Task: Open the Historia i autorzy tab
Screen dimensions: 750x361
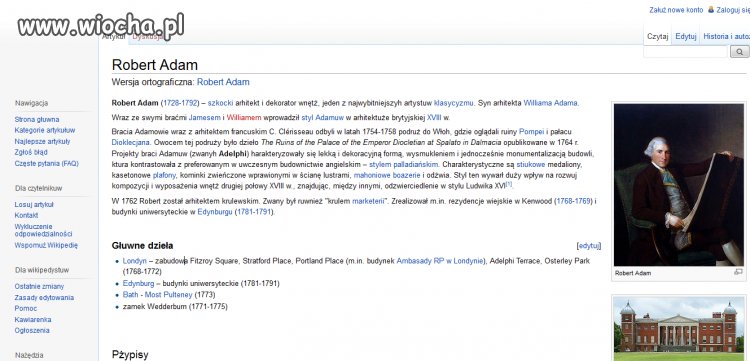Action: (726, 37)
